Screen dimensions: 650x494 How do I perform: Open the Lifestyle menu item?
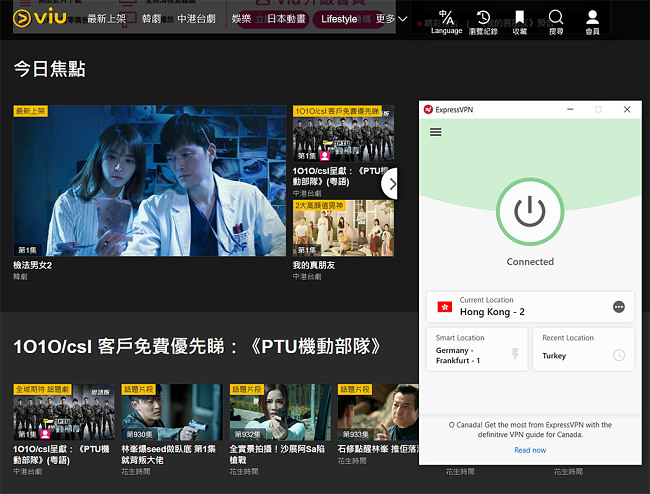point(339,19)
